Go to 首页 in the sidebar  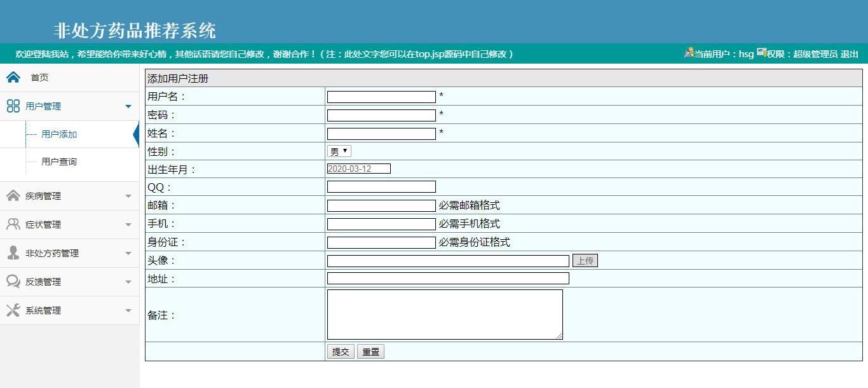pos(39,78)
